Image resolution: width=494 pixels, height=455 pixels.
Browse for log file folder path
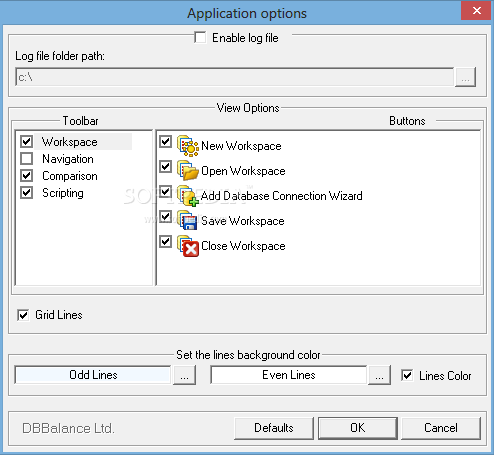465,77
